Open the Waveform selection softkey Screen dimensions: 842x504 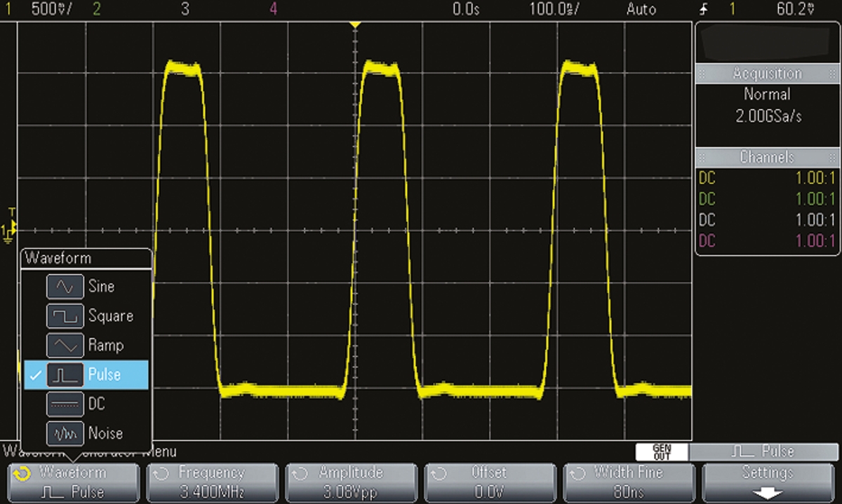coord(73,482)
